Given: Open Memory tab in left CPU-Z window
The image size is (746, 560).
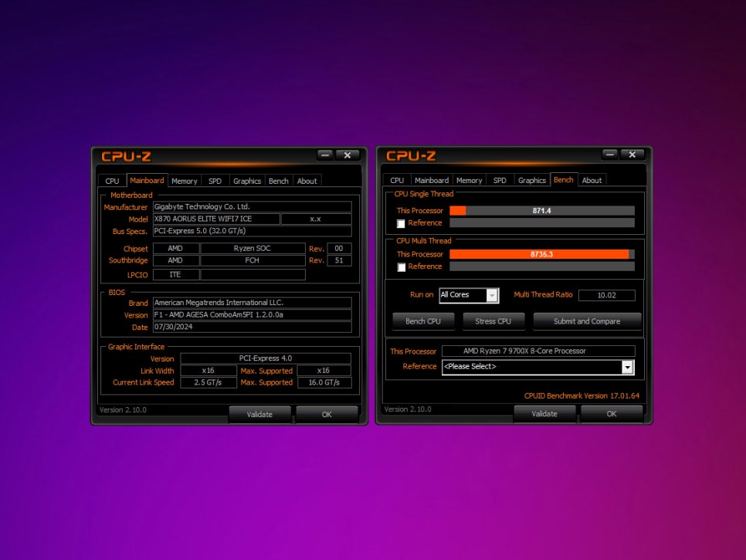Looking at the screenshot, I should pyautogui.click(x=184, y=181).
